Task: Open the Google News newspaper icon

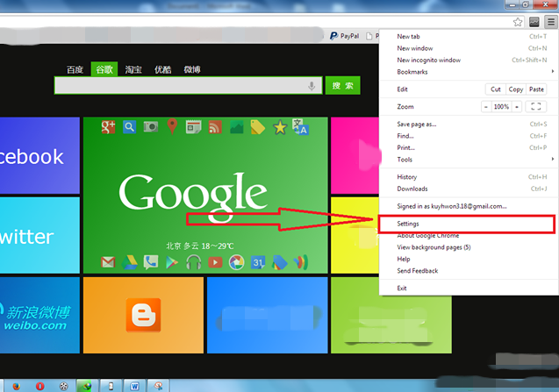Action: click(194, 127)
